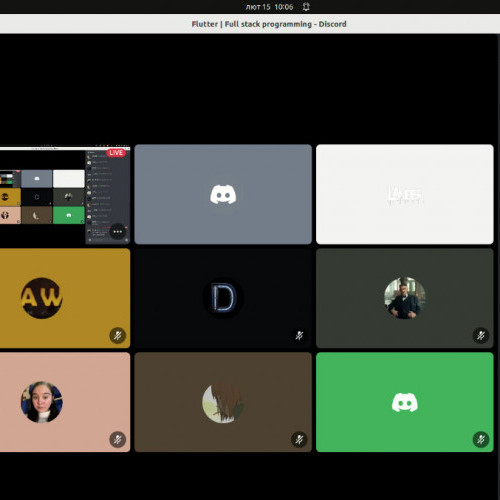The height and width of the screenshot is (500, 500).
Task: Select the gray tile with Discord logo avatar
Action: pos(223,194)
